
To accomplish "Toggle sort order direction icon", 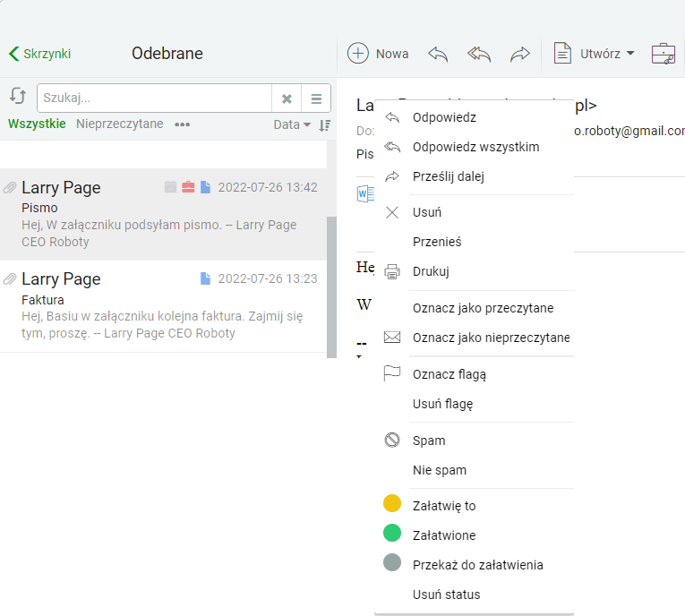I will click(324, 125).
